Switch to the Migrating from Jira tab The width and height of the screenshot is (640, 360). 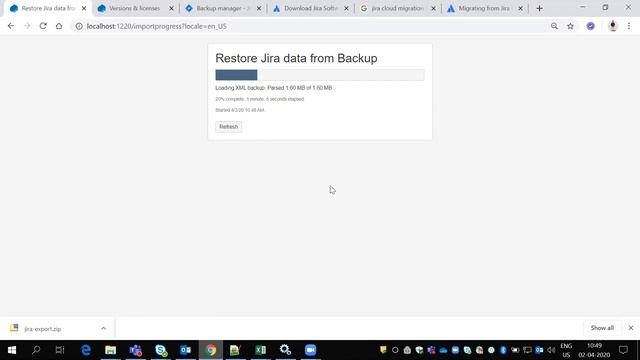[484, 8]
